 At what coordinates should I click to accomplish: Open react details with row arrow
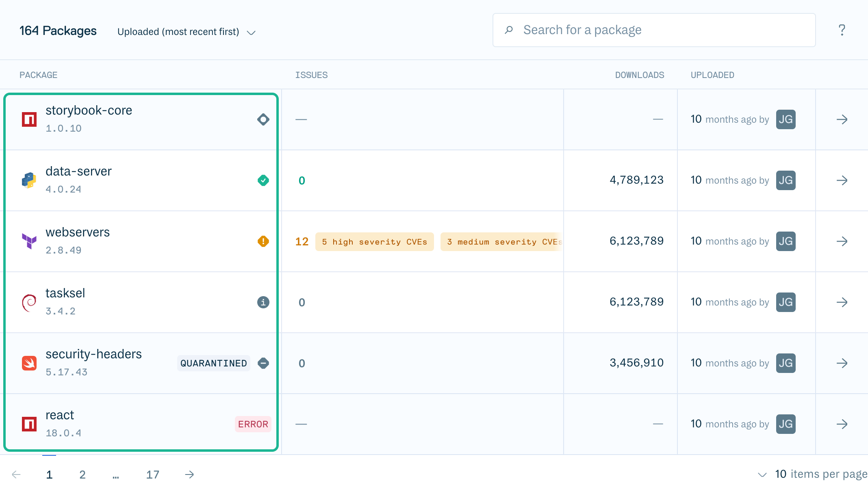click(x=842, y=424)
